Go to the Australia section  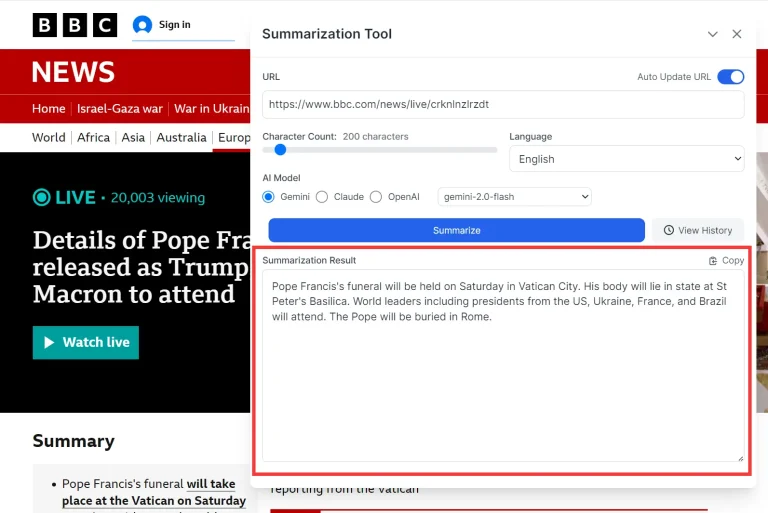[181, 137]
